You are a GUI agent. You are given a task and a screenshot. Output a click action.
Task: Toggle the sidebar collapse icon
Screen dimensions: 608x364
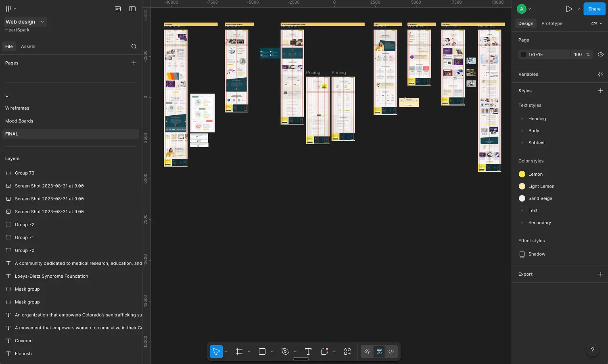tap(132, 8)
